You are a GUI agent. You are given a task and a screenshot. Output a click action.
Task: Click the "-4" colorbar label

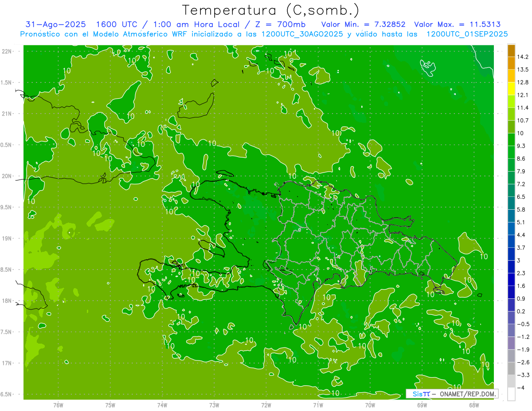(520, 388)
